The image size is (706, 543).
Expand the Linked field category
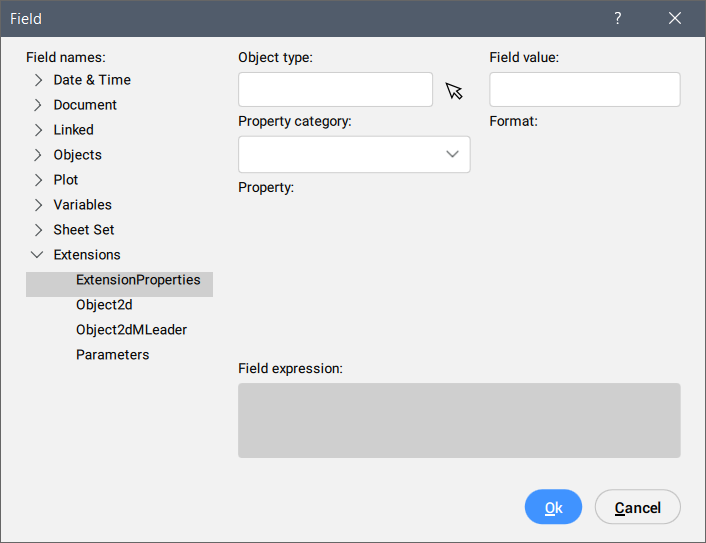click(38, 130)
